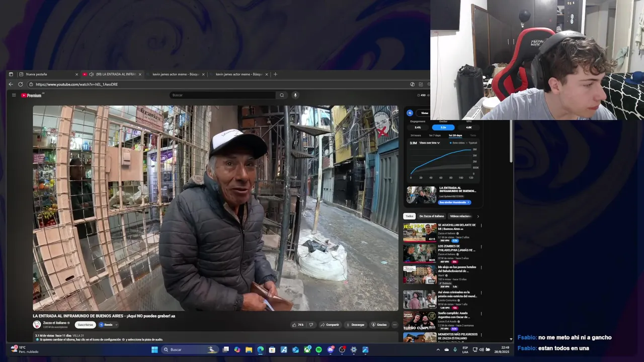Click the YouTube search magnifier button
This screenshot has width=644, height=362.
click(282, 95)
